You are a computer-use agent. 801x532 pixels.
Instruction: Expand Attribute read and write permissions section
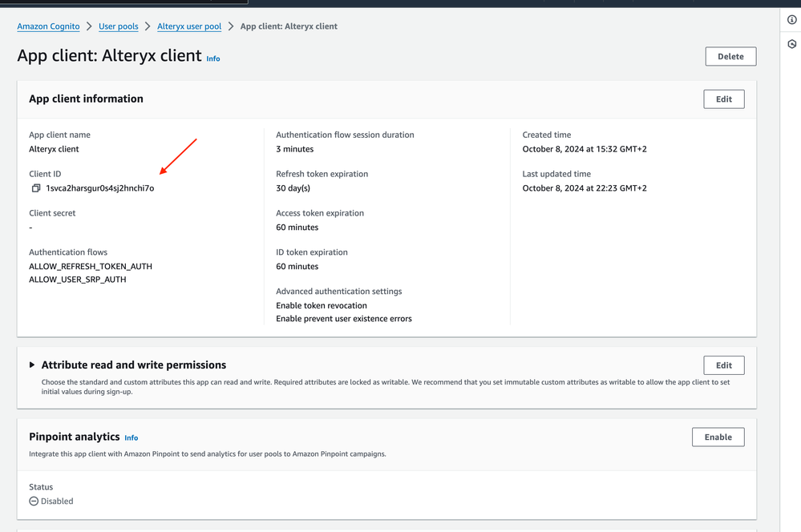pos(32,365)
